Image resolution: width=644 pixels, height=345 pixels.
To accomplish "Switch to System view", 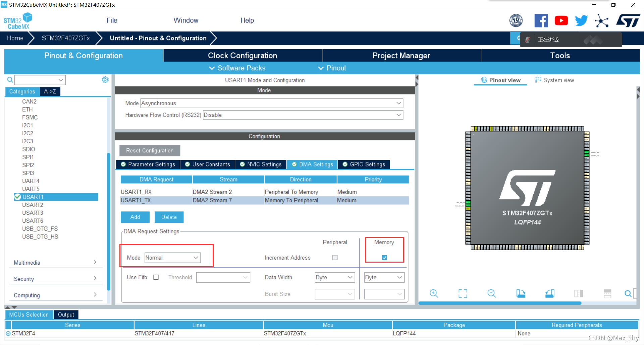I will [x=554, y=80].
